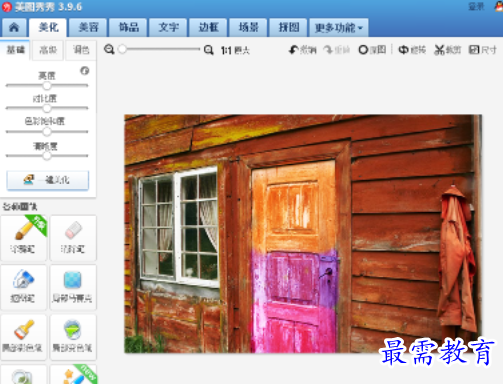Go to the home screen tab

click(14, 27)
